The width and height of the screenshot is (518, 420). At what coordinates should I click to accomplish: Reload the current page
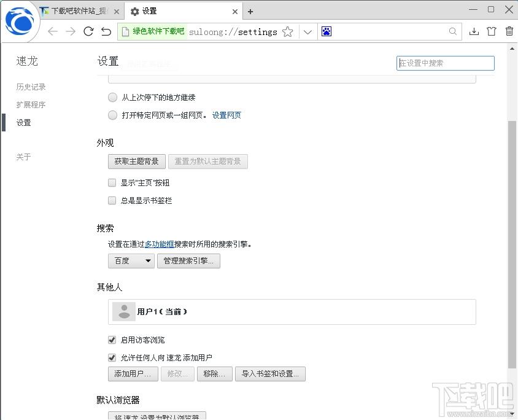[88, 31]
